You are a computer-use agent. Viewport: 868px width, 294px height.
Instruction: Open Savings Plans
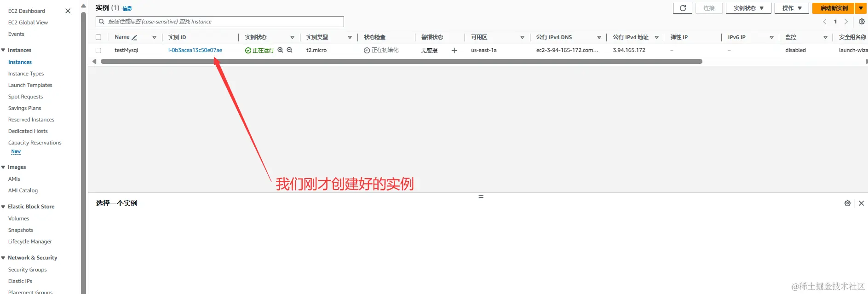coord(25,108)
